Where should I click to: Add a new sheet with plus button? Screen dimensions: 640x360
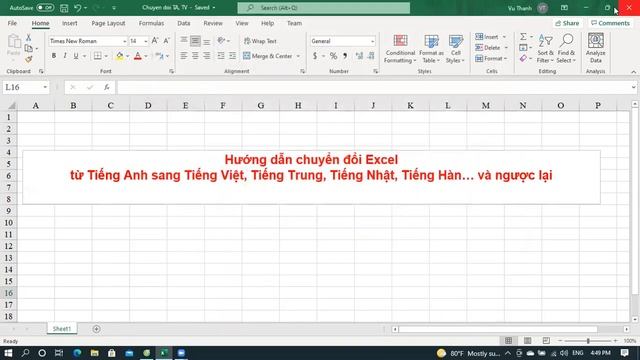point(96,329)
